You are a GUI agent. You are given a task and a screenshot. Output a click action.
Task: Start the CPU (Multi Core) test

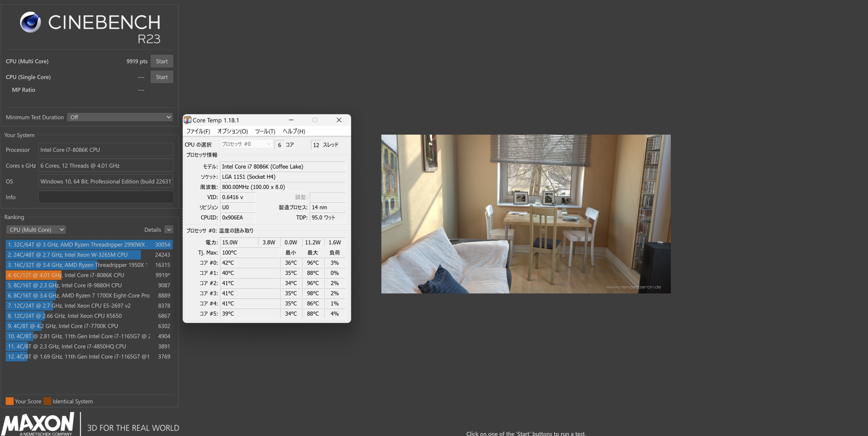(x=162, y=61)
